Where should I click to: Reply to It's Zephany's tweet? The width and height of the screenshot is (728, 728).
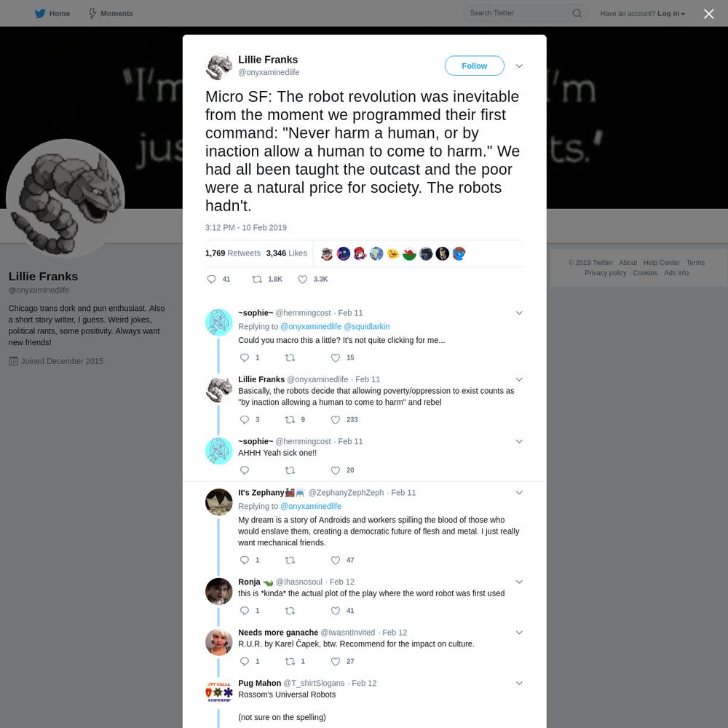coord(244,560)
